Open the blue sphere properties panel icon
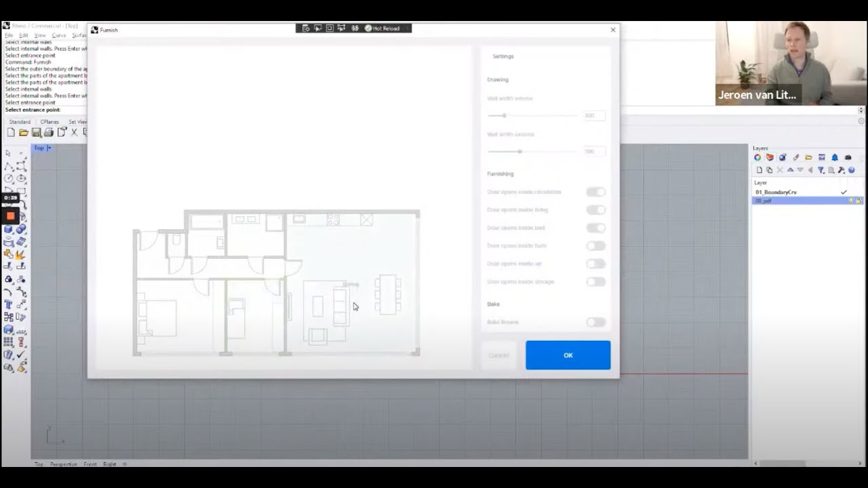The width and height of the screenshot is (868, 488). 783,158
